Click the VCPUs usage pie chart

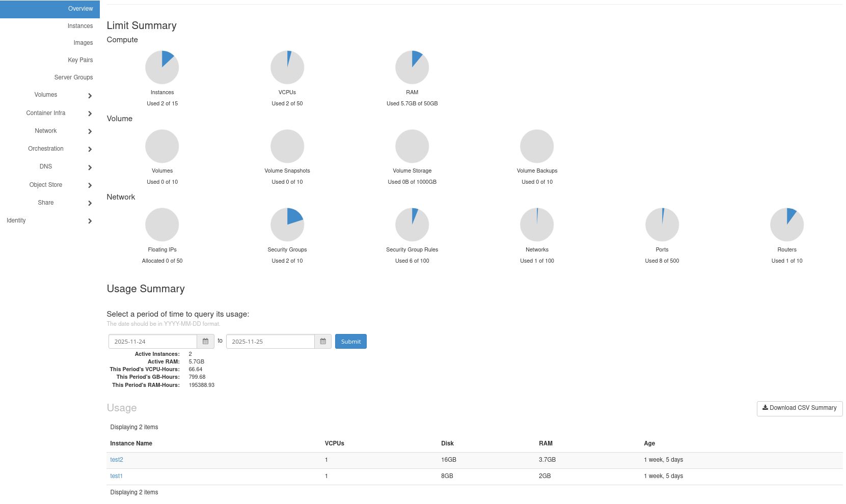(x=287, y=67)
